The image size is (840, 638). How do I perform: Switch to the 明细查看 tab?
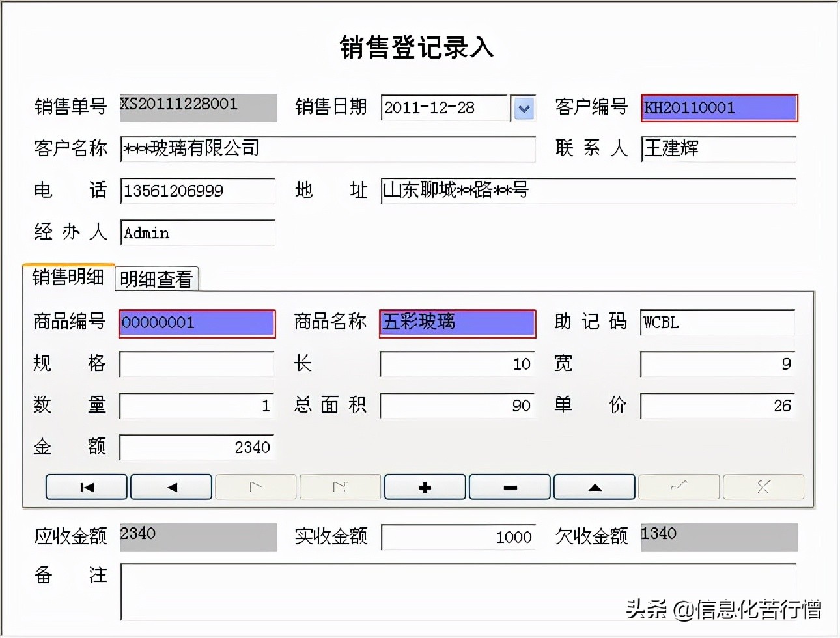coord(156,279)
